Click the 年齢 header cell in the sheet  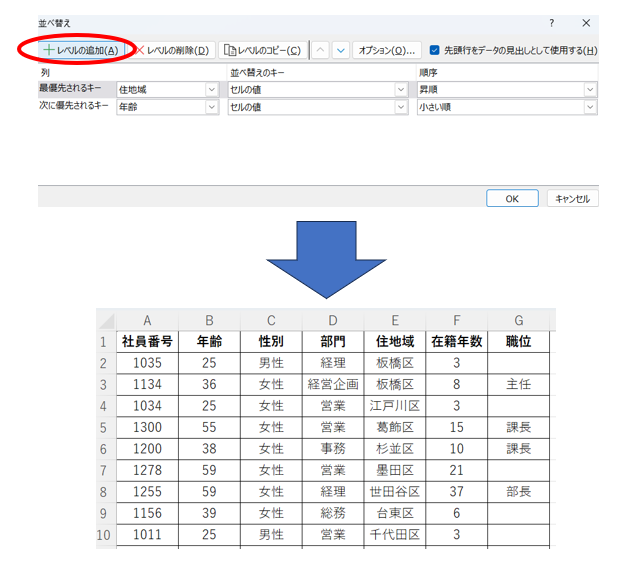pos(209,342)
